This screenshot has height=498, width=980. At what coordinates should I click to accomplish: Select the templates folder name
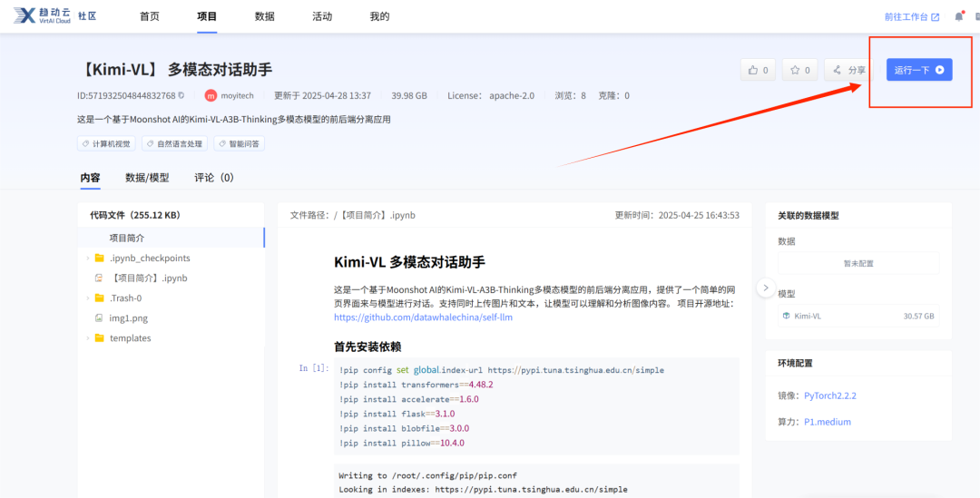pyautogui.click(x=131, y=338)
